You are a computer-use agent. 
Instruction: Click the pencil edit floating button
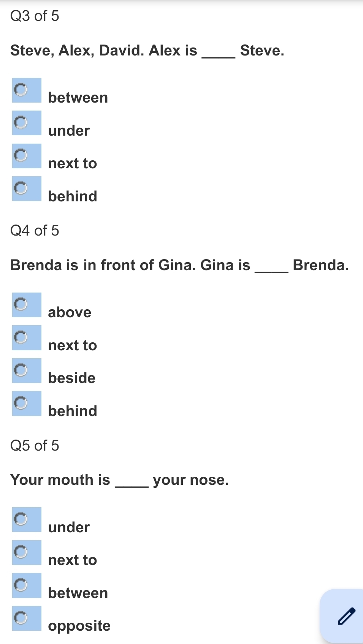click(346, 616)
